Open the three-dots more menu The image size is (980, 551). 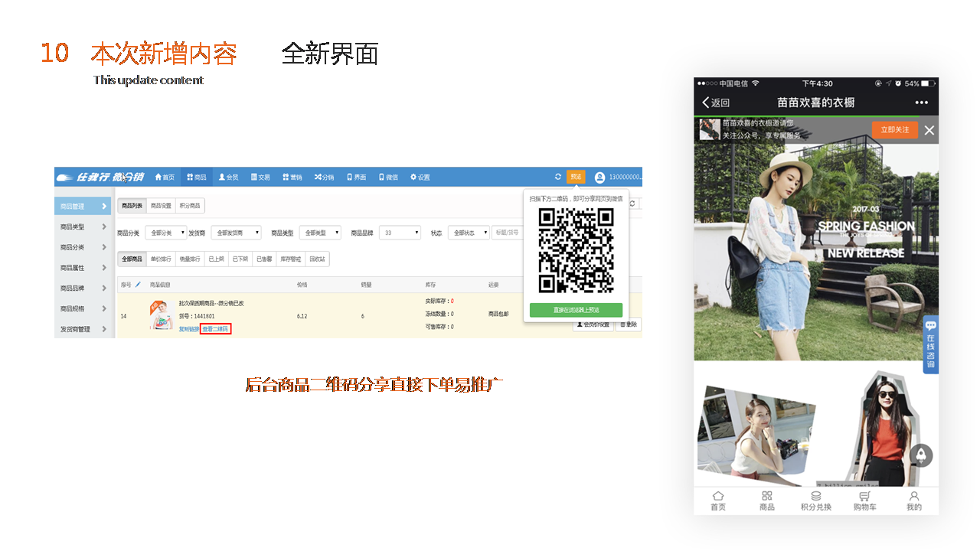(x=921, y=103)
